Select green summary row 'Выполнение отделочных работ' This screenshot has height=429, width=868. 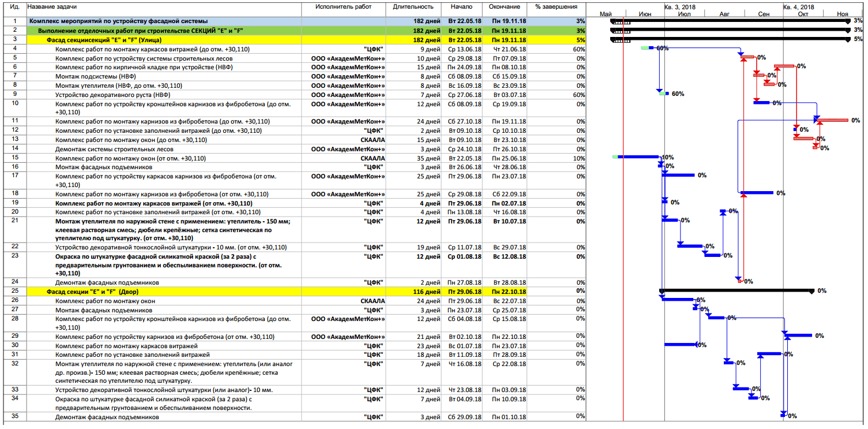[x=306, y=31]
